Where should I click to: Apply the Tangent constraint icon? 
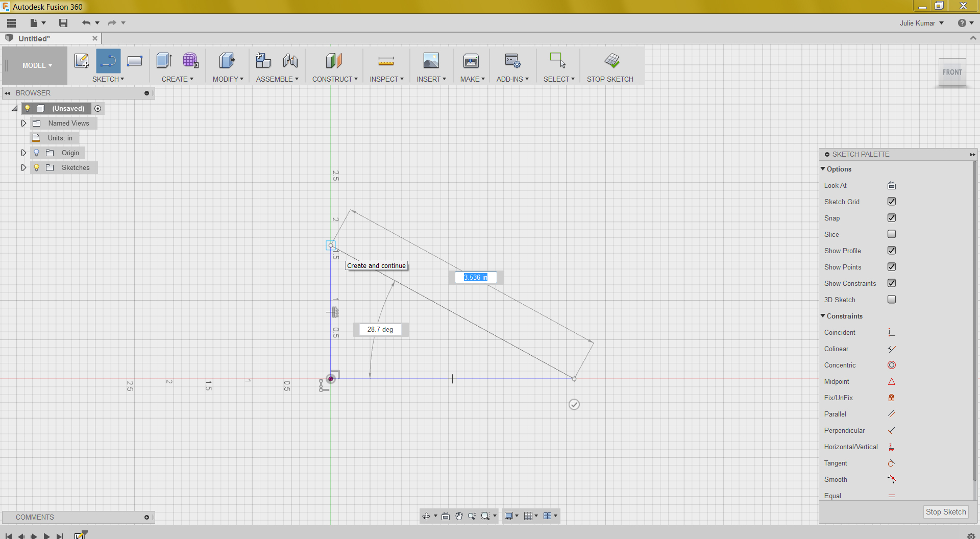(892, 463)
